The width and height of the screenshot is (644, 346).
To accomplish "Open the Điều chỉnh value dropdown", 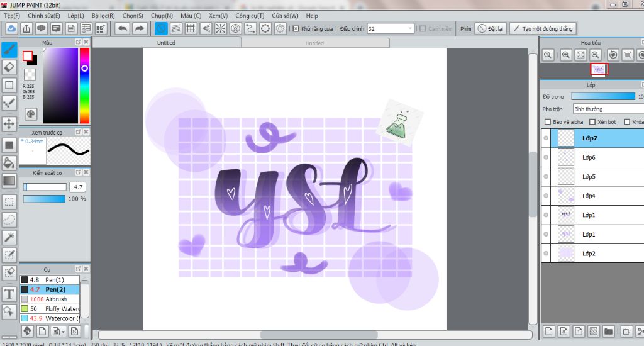I will tap(410, 29).
